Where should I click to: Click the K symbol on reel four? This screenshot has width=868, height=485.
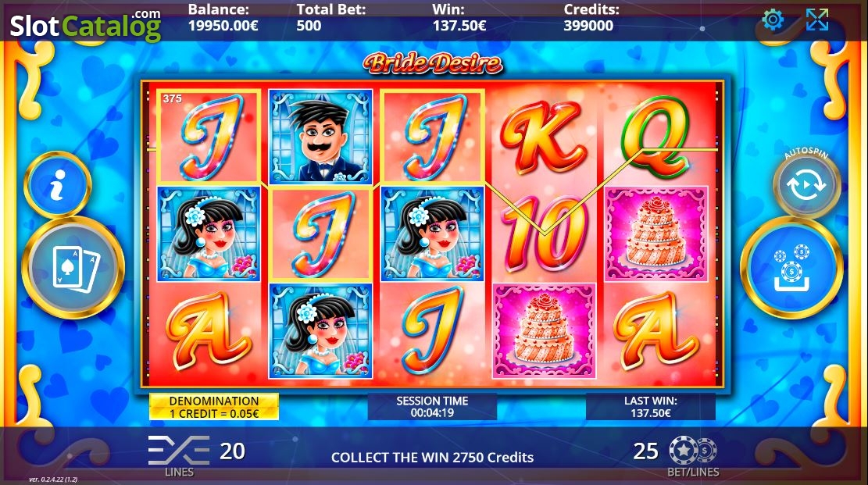pos(544,136)
